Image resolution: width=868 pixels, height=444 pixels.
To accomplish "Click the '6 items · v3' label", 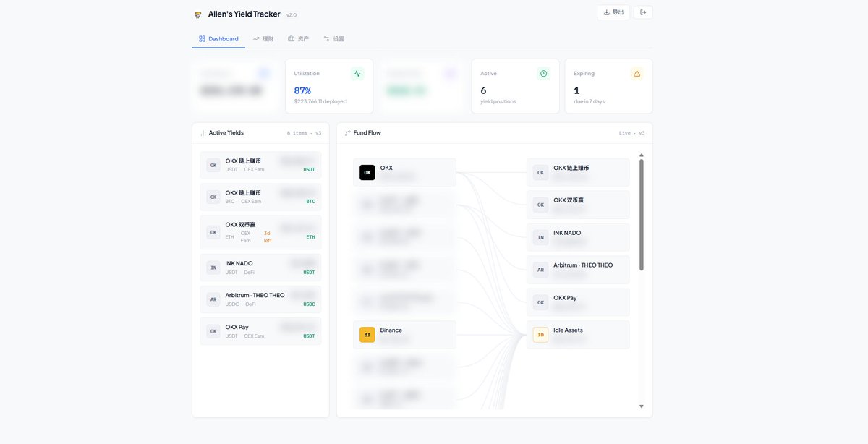I will 304,133.
